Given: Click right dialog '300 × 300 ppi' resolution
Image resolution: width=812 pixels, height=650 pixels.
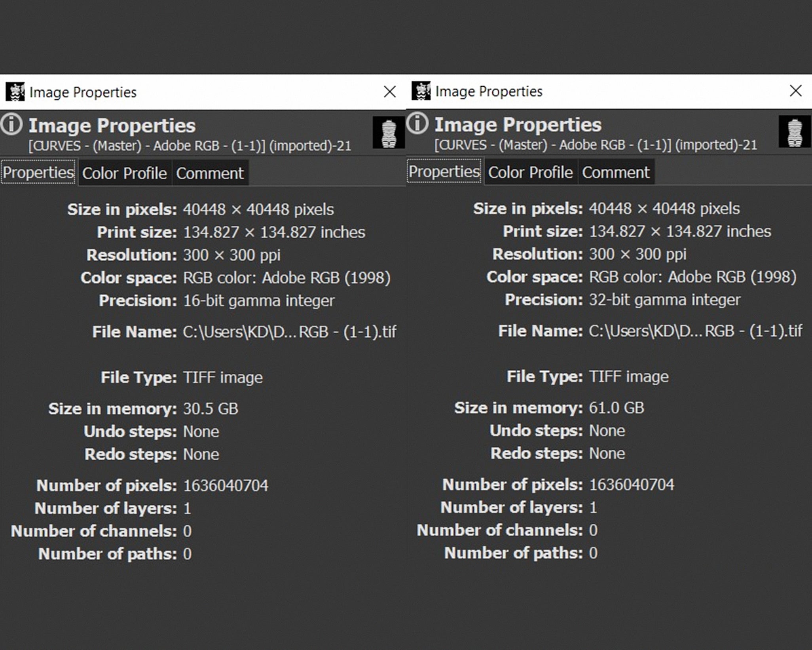Looking at the screenshot, I should [x=638, y=254].
